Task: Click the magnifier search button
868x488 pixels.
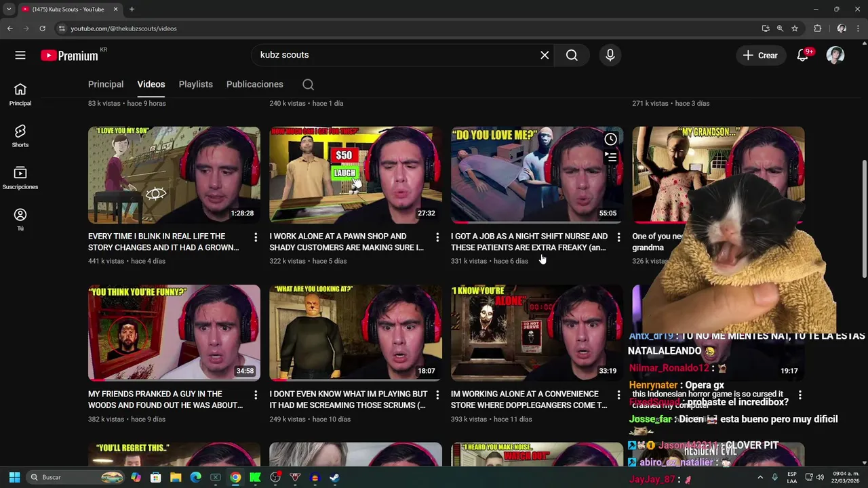Action: (572, 55)
